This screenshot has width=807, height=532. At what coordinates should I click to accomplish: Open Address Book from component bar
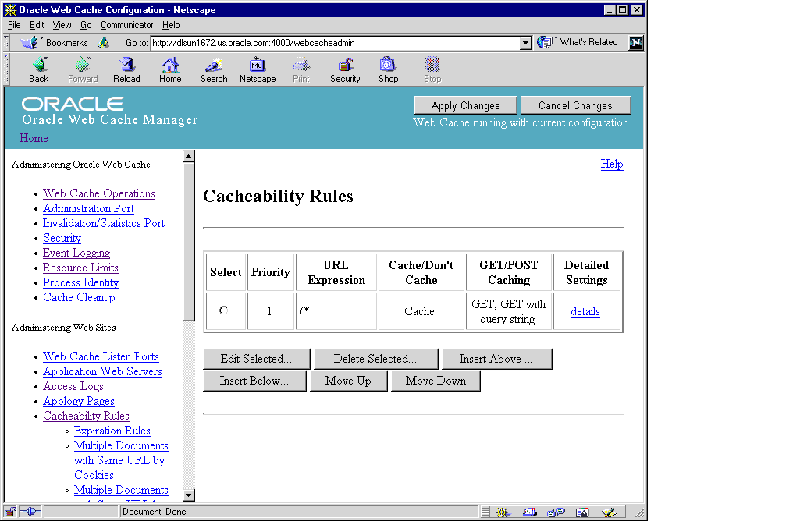tap(582, 512)
